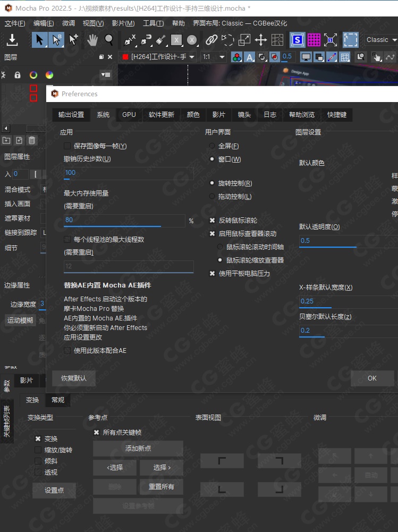Select 鼠标滚轮滚动时间轴 radio option
The width and height of the screenshot is (398, 532).
click(x=220, y=247)
